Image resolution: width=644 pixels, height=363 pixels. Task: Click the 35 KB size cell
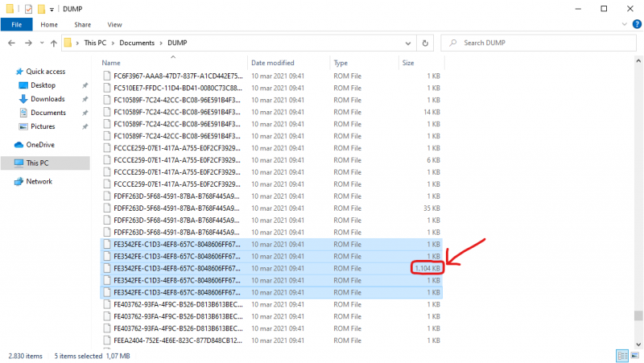tap(431, 208)
